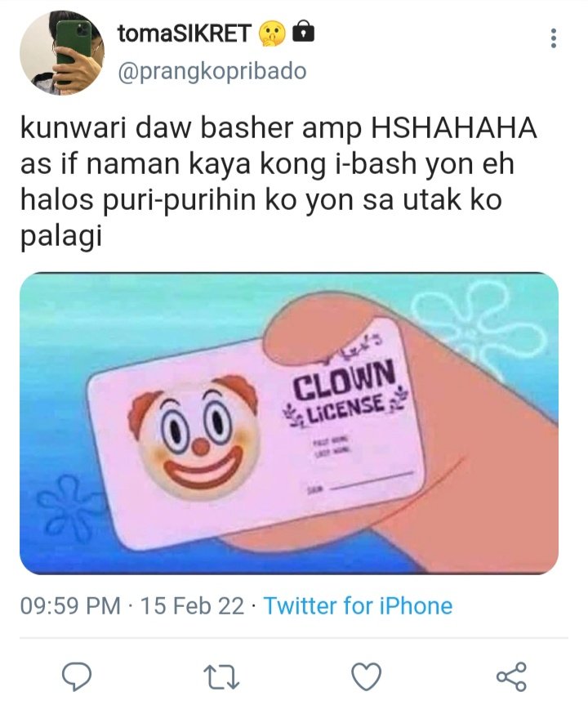Open the reply speech bubble icon
Viewport: 588px width, 714px height.
77,677
